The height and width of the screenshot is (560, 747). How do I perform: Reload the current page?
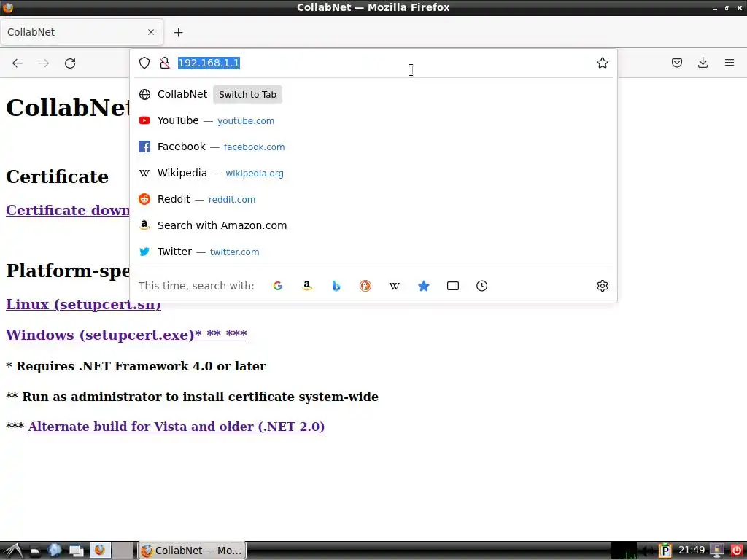point(70,63)
